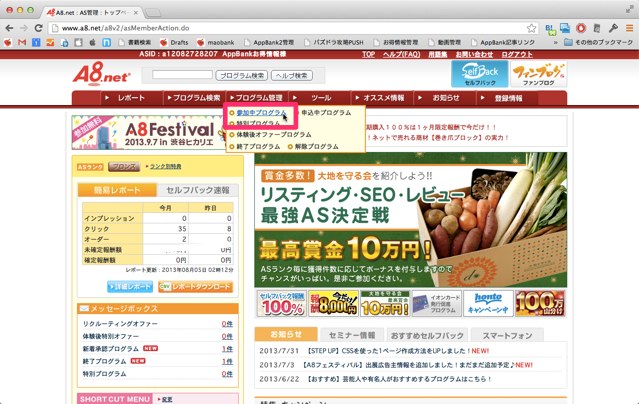Open the blue 'n' bookmark icon
Screen dimensions: 639x404
pos(106,42)
